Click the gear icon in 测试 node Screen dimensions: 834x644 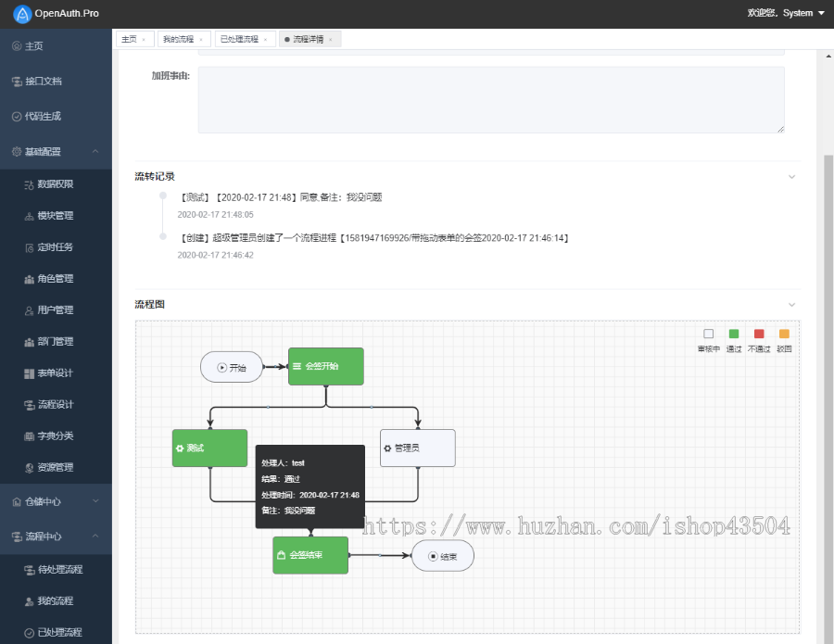pyautogui.click(x=180, y=448)
